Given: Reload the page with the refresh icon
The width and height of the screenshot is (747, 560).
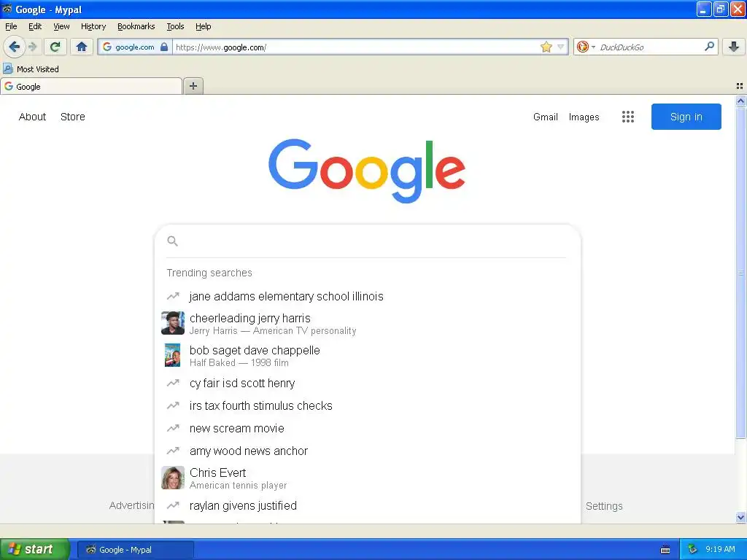Looking at the screenshot, I should pyautogui.click(x=55, y=47).
